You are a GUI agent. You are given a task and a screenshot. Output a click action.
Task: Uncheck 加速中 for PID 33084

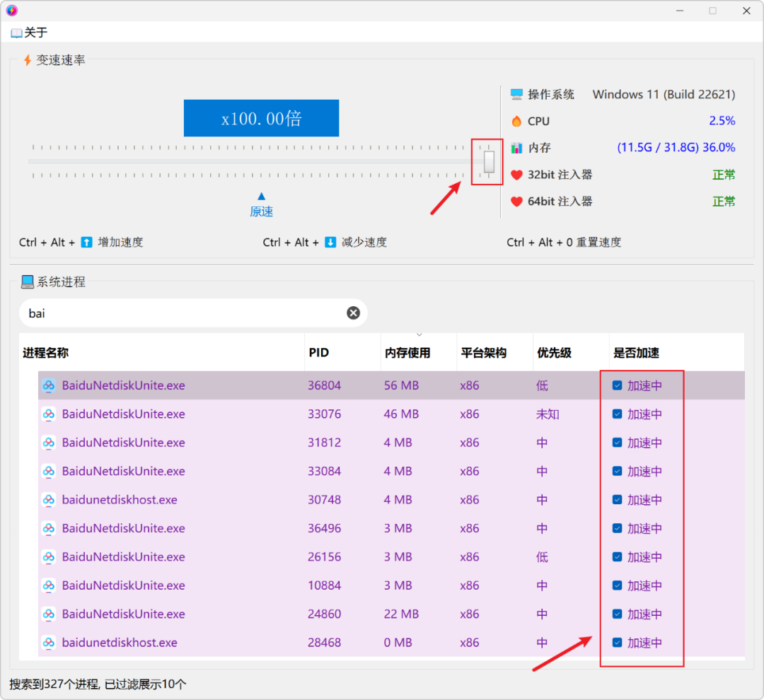(x=617, y=471)
